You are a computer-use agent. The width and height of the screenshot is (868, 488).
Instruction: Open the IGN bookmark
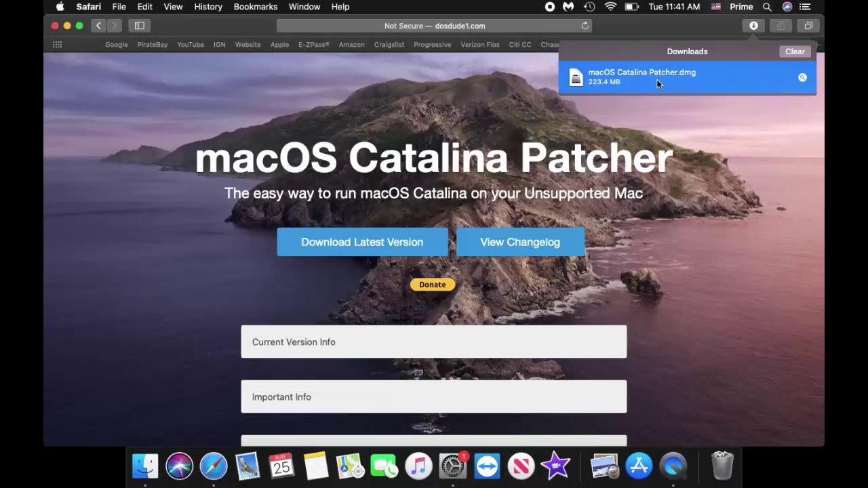click(220, 45)
